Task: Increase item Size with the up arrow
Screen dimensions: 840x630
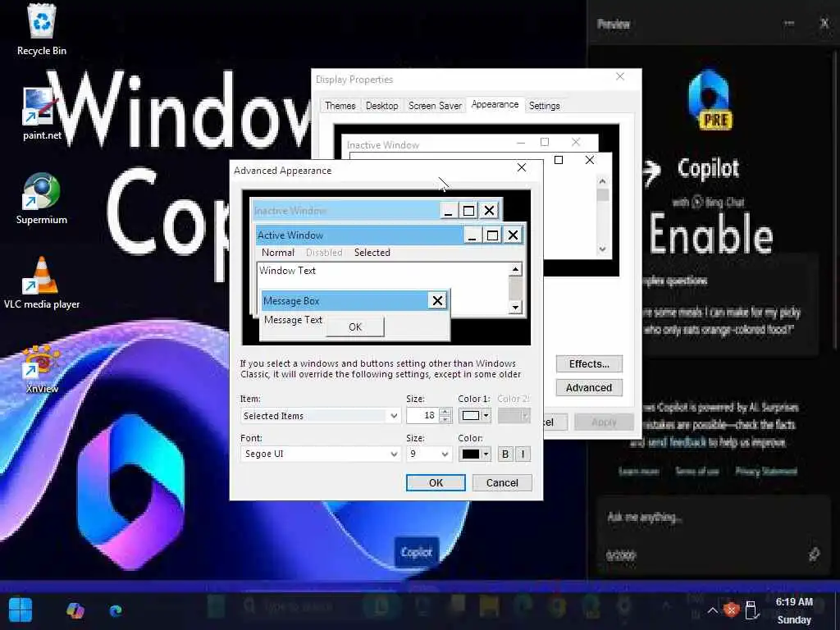Action: click(445, 412)
